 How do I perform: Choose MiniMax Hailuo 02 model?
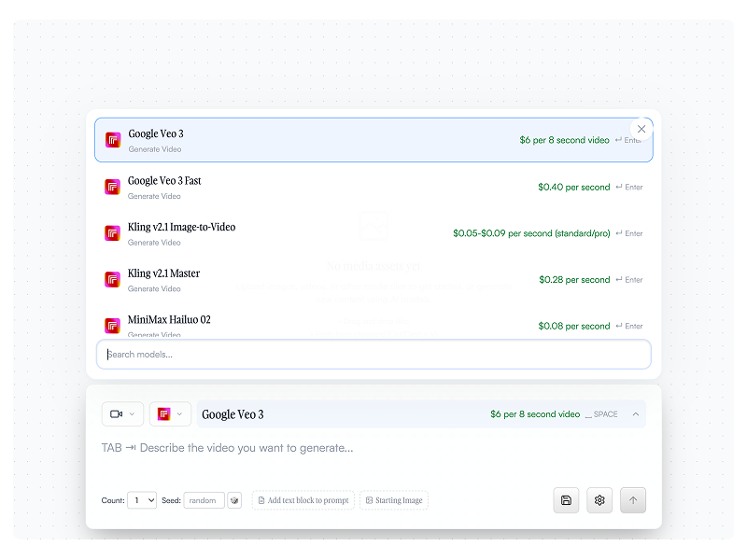[x=373, y=321]
